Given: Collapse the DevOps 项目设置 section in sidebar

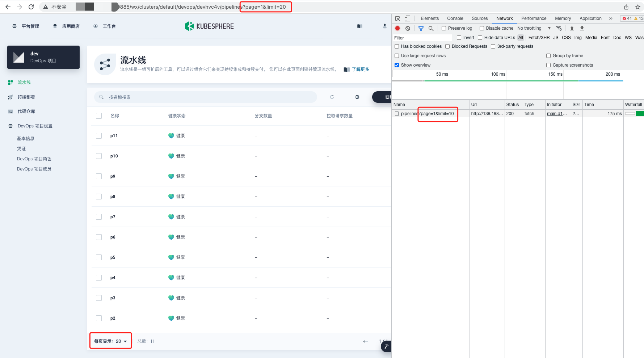Looking at the screenshot, I should [x=35, y=126].
